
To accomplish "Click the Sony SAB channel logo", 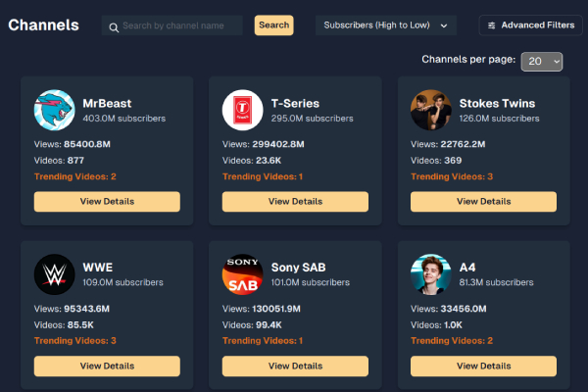I will tap(242, 274).
